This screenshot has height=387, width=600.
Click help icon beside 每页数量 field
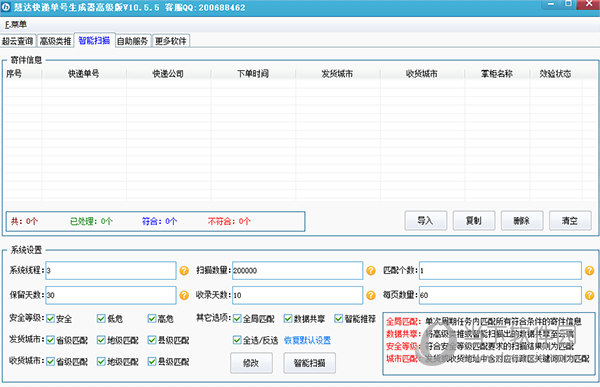click(589, 295)
